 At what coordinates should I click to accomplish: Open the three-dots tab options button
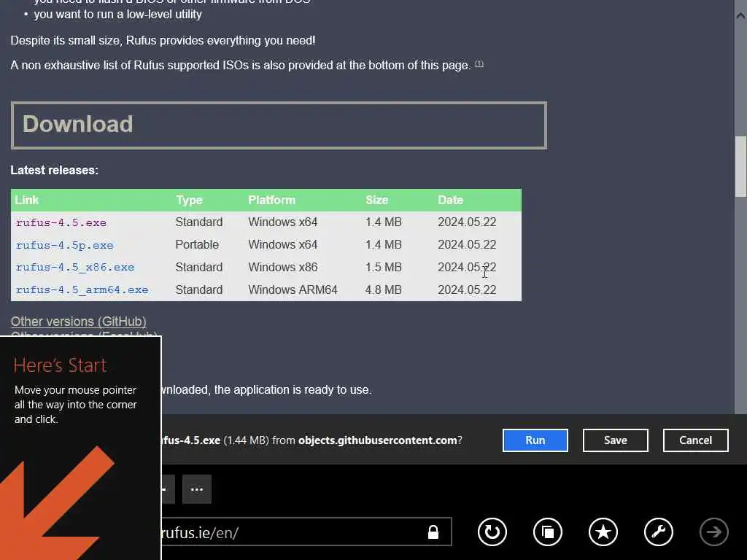point(197,489)
